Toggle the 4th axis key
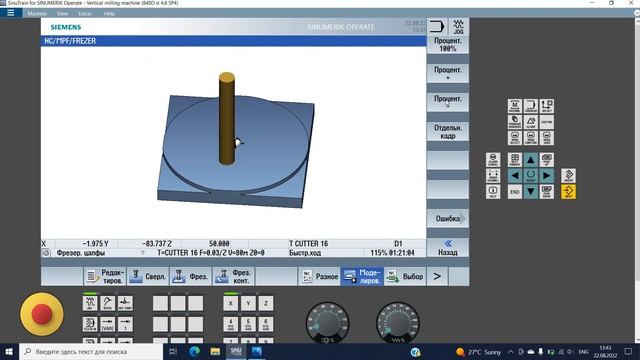Screen dimensions: 640x360 231,324
